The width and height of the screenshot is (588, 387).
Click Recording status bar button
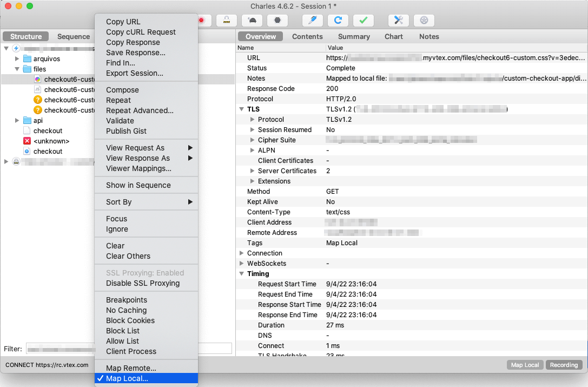(x=564, y=365)
